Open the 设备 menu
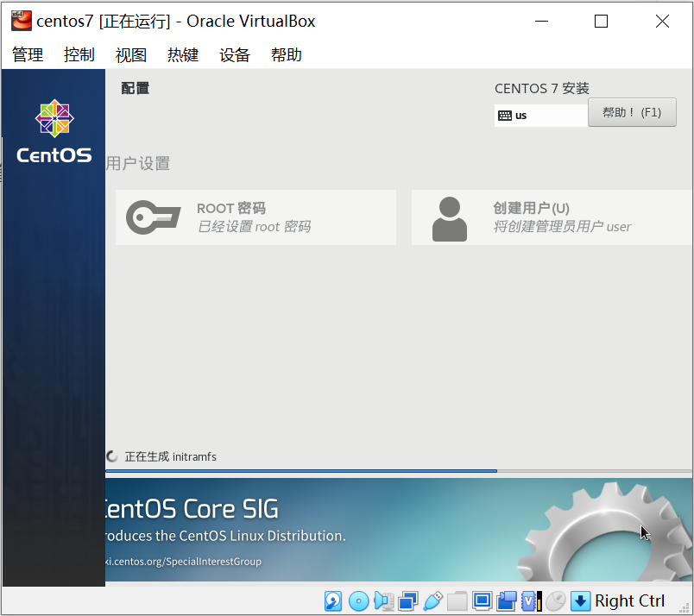This screenshot has height=616, width=694. coord(235,55)
